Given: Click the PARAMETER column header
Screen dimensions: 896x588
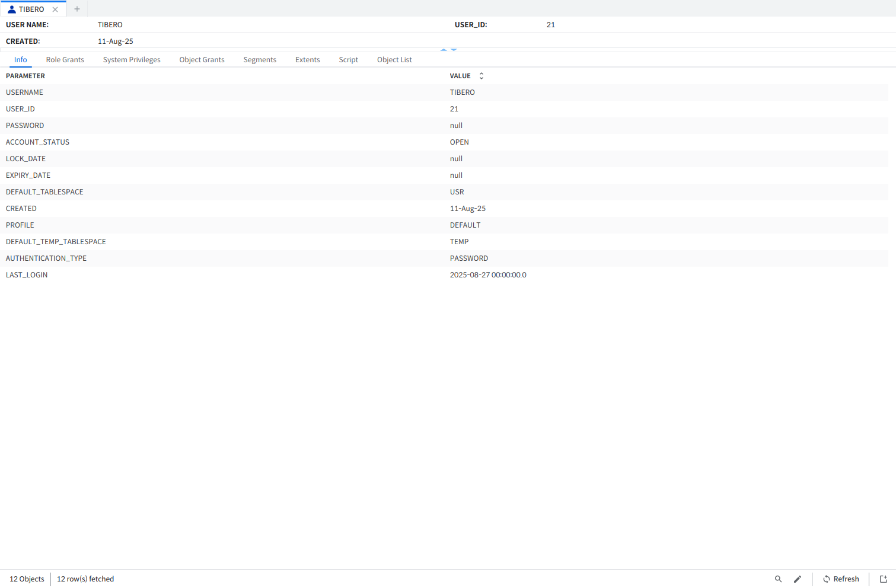Looking at the screenshot, I should click(25, 76).
